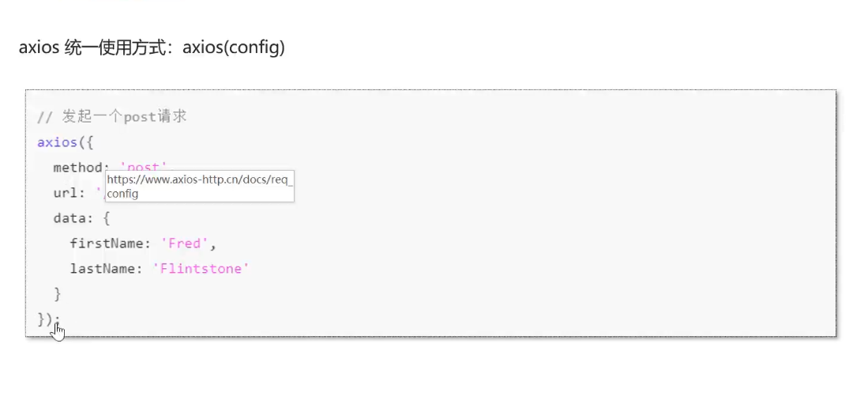This screenshot has height=393, width=868.
Task: Click the purple "axios" keyword in code
Action: point(57,142)
